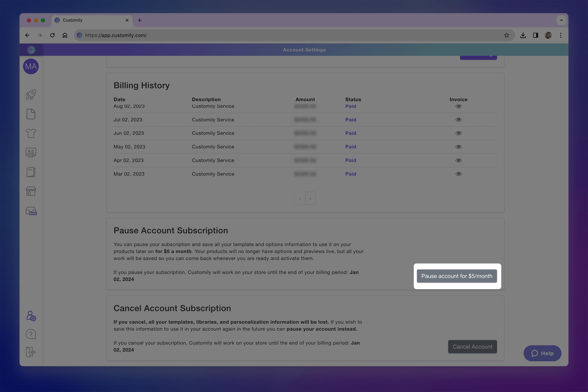The width and height of the screenshot is (588, 392).
Task: Open the browser three-dot menu
Action: coord(561,35)
